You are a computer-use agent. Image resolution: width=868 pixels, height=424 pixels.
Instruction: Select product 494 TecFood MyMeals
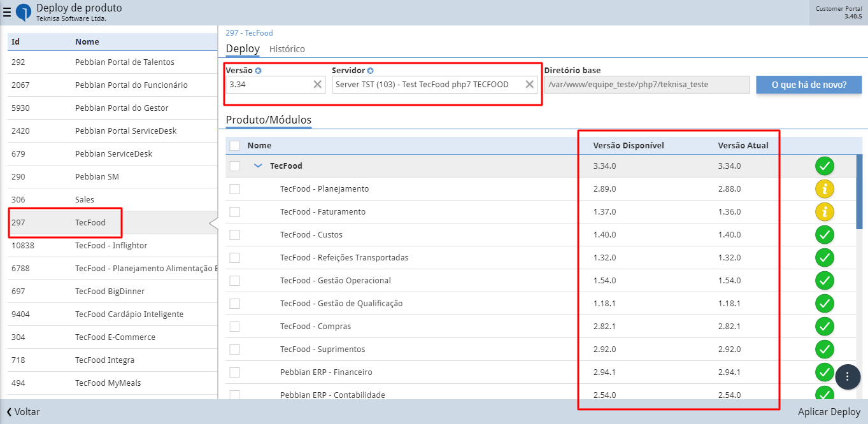pos(113,383)
